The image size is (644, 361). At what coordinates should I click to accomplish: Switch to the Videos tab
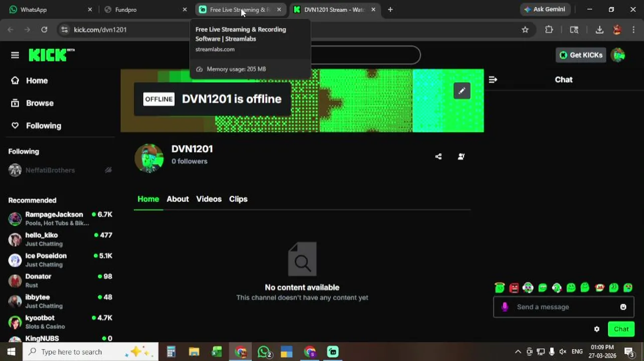[x=209, y=199]
